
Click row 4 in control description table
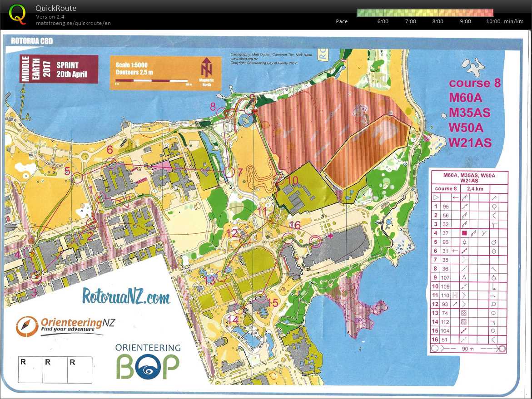click(467, 233)
